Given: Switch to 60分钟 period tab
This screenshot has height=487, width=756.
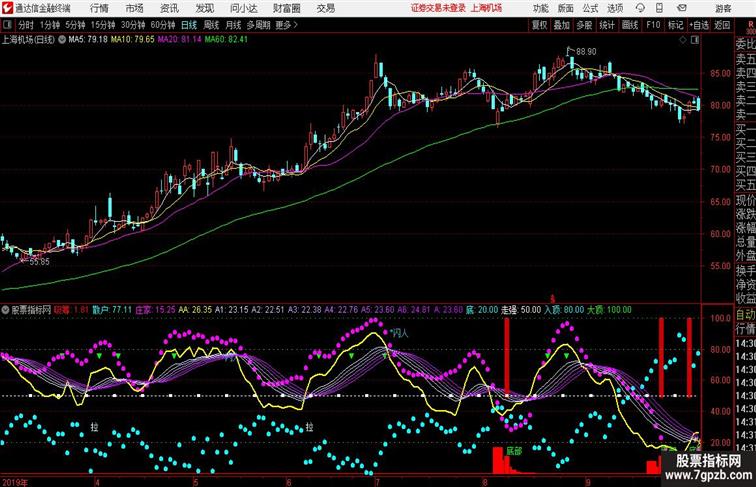Looking at the screenshot, I should click(x=163, y=25).
